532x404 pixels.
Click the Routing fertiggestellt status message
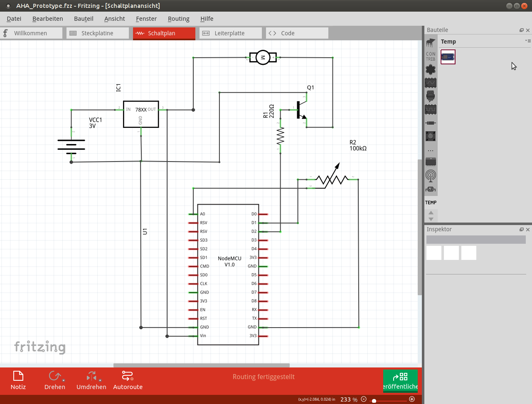(x=264, y=377)
